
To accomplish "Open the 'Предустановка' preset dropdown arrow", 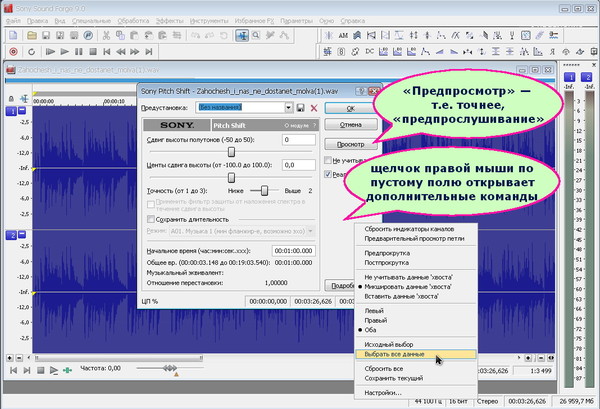I will pyautogui.click(x=289, y=108).
